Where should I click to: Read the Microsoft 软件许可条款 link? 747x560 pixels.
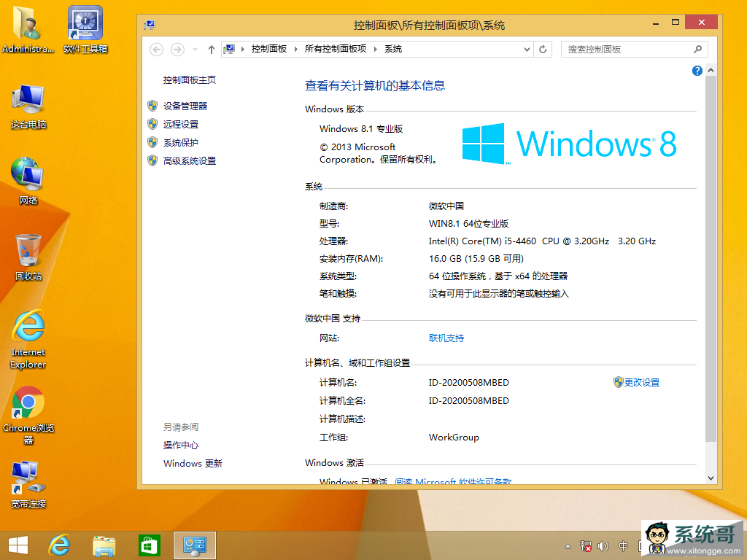453,481
